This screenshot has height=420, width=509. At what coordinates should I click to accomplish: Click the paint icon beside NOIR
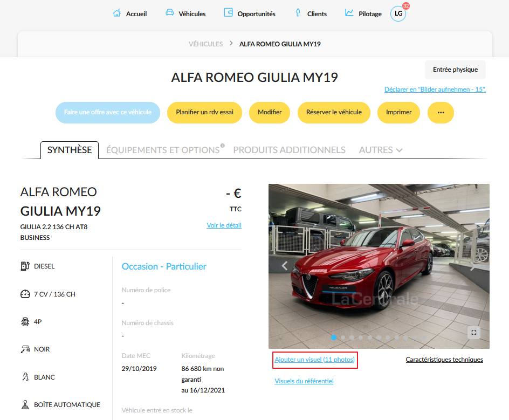[25, 349]
